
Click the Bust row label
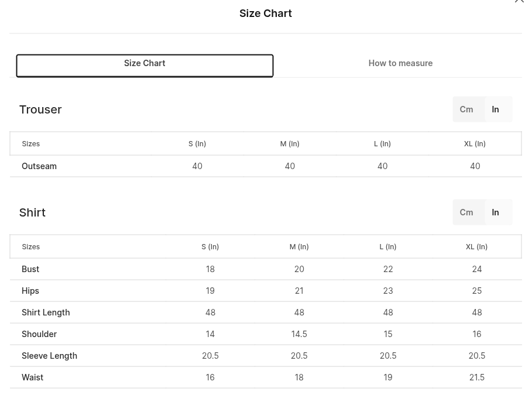coord(30,269)
